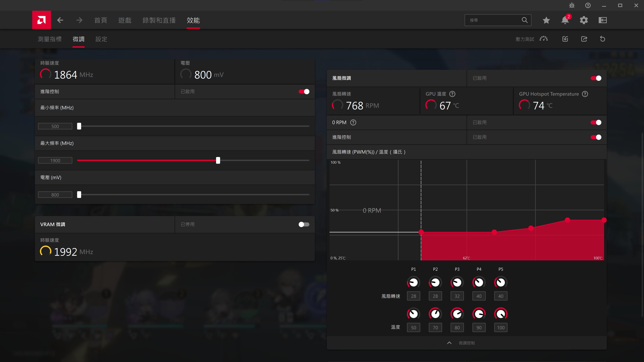The image size is (644, 362).
Task: Enable the VRAM 微調 toggle
Action: point(304,224)
